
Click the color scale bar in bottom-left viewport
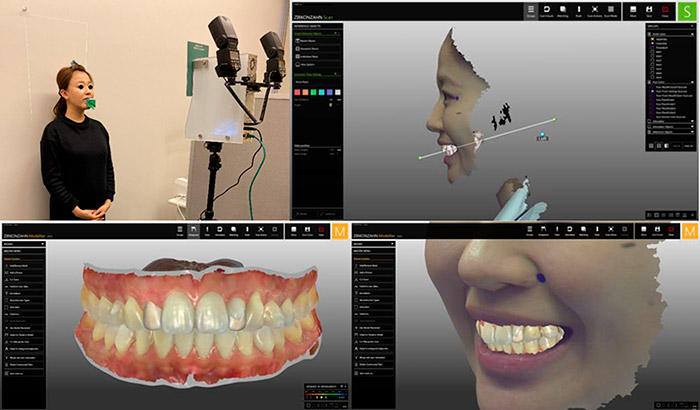(x=325, y=394)
